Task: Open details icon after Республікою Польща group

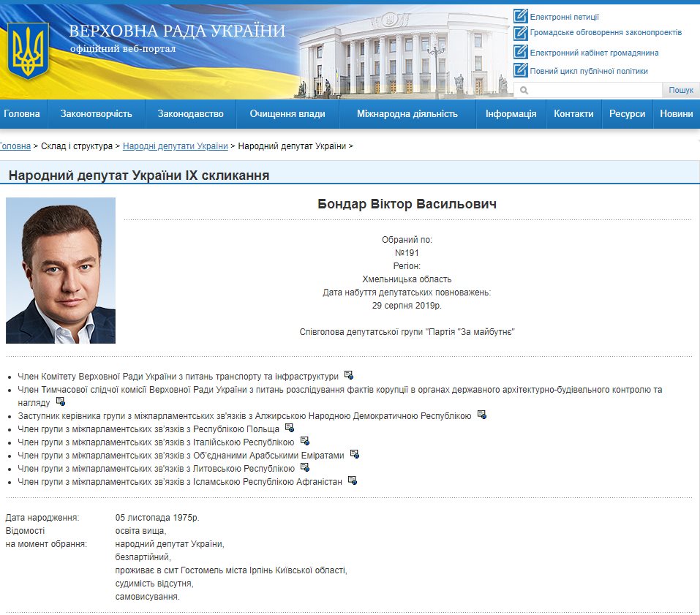Action: [x=289, y=428]
